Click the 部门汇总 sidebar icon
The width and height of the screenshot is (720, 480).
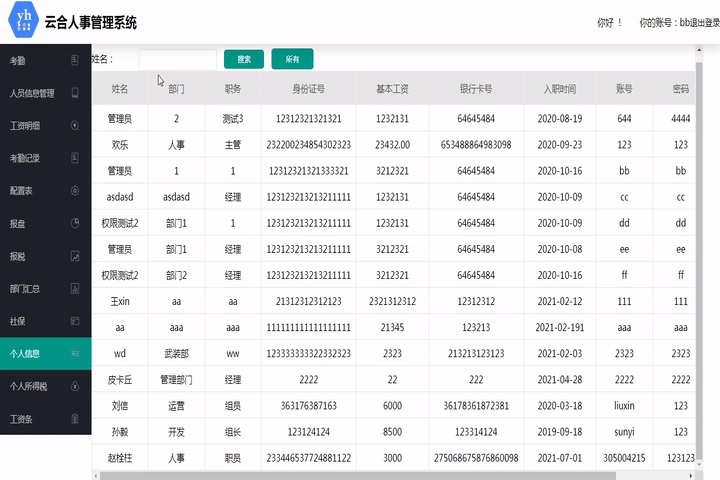pos(75,289)
